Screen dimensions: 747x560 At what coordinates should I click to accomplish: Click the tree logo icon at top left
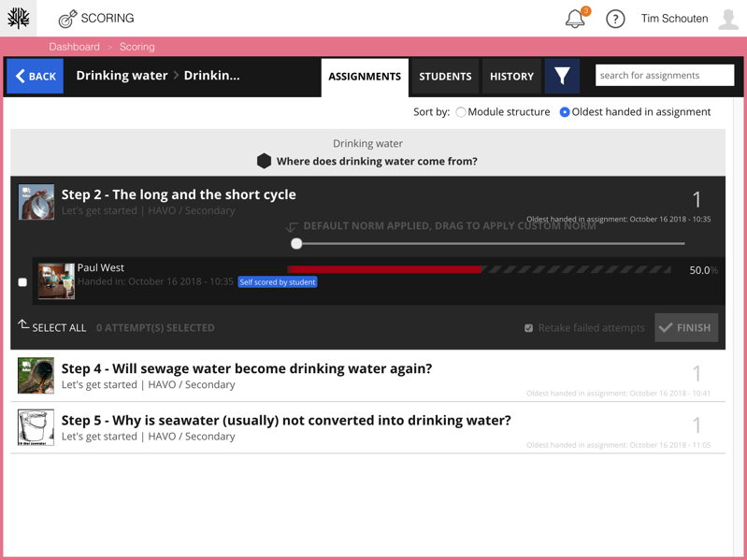19,18
